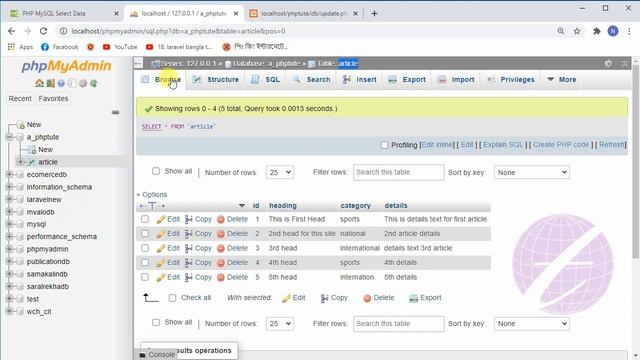The width and height of the screenshot is (640, 360).
Task: Open the Search tab
Action: pyautogui.click(x=311, y=80)
